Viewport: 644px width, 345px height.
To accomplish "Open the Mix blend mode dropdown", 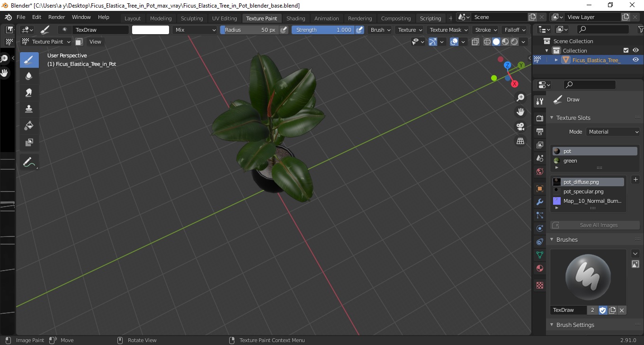I will (195, 30).
